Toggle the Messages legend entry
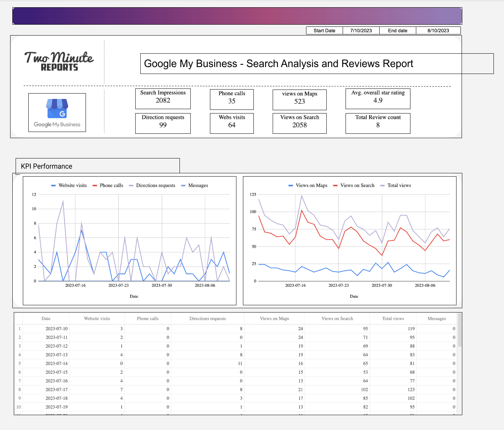 (198, 185)
